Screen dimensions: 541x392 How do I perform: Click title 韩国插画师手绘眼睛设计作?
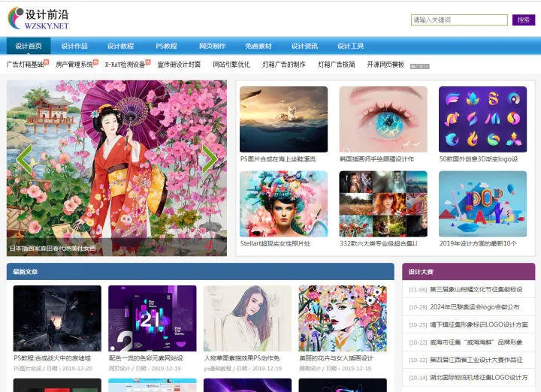[376, 159]
